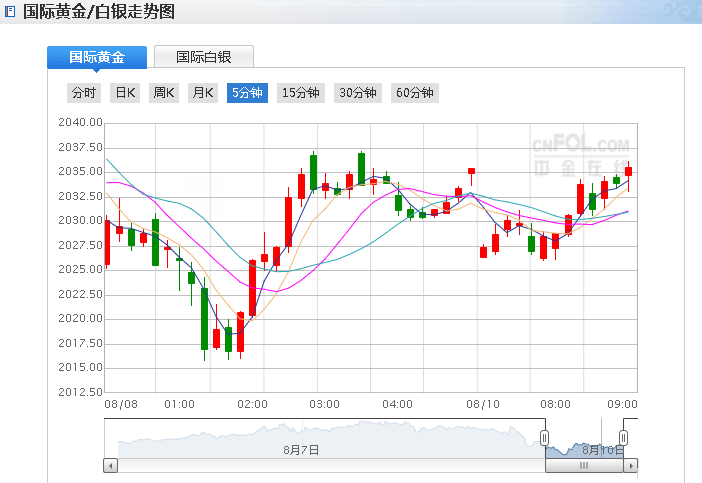Image resolution: width=702 pixels, height=483 pixels.
Task: Click the 2027.50 price axis label
Action: click(x=81, y=245)
